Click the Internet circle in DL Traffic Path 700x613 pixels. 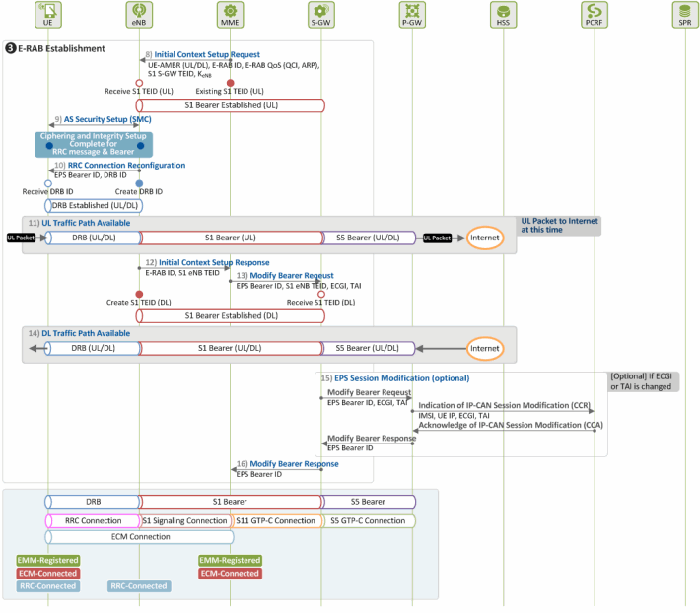tap(485, 349)
